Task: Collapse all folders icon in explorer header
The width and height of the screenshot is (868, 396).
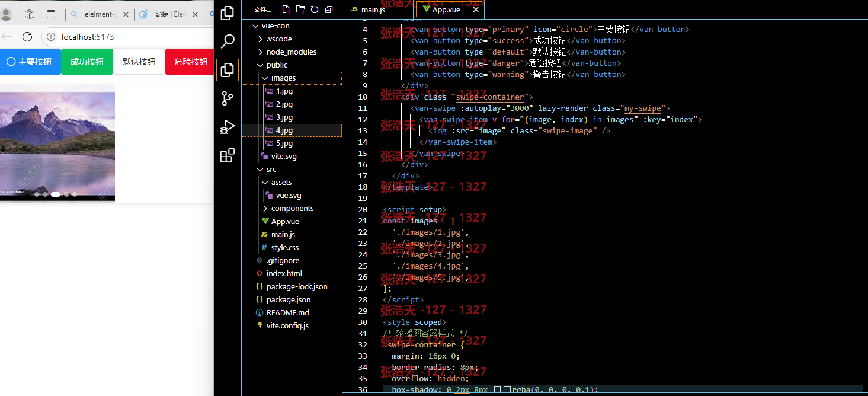Action: (329, 9)
